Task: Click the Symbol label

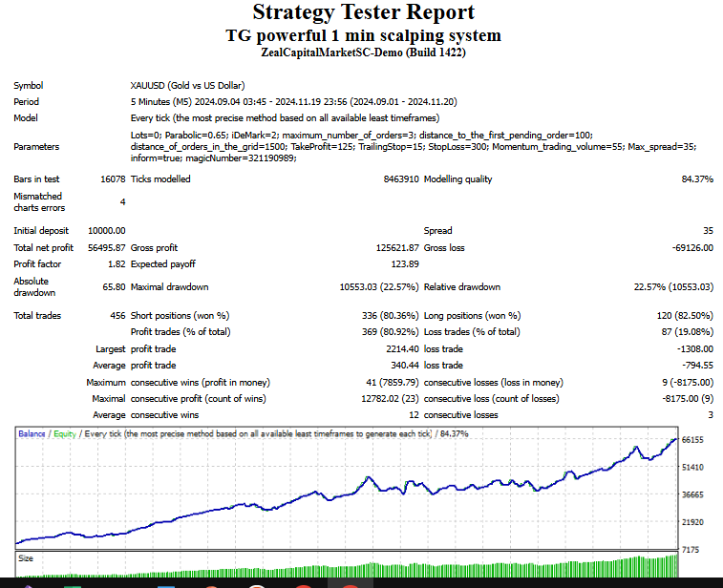Action: point(28,86)
